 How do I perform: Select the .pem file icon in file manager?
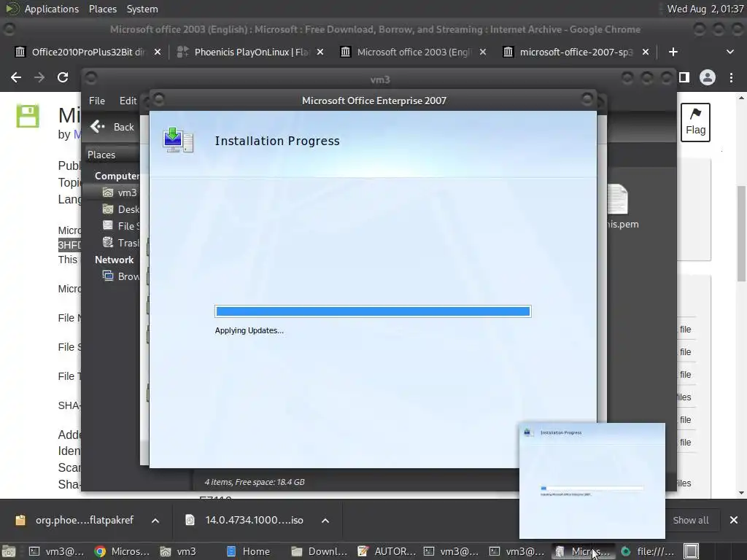pyautogui.click(x=619, y=200)
